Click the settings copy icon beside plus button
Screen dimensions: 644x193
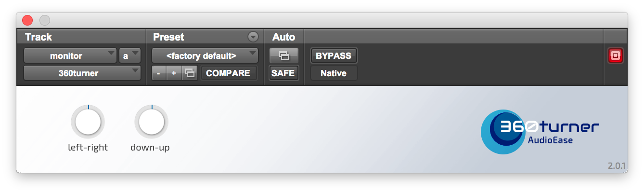190,73
